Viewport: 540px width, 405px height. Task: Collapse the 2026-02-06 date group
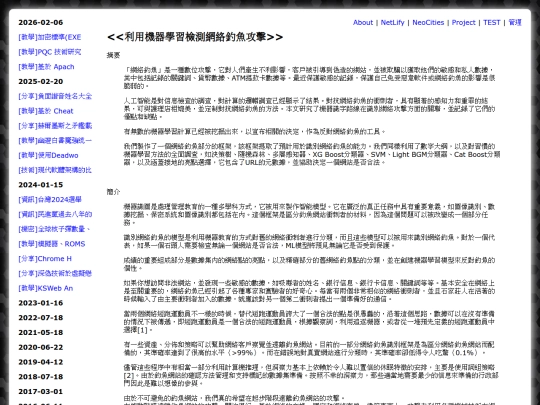click(x=41, y=22)
